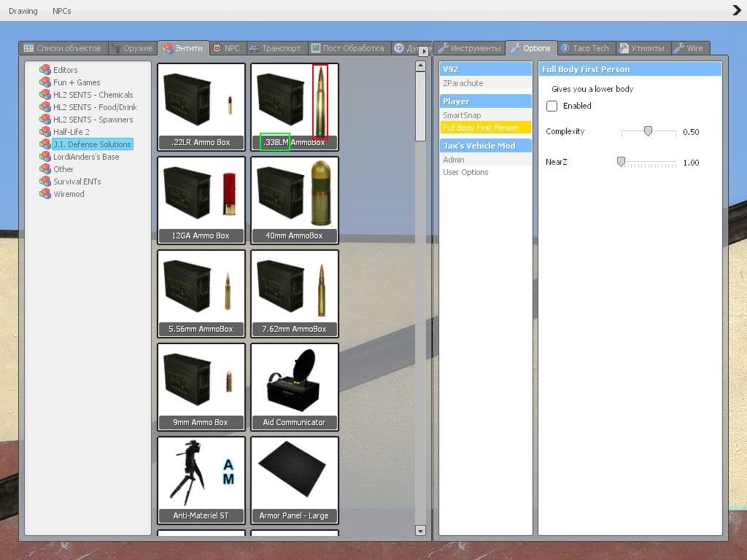Spawn the Armor Panel - Large entity
Image resolution: width=747 pixels, height=560 pixels.
(x=295, y=481)
